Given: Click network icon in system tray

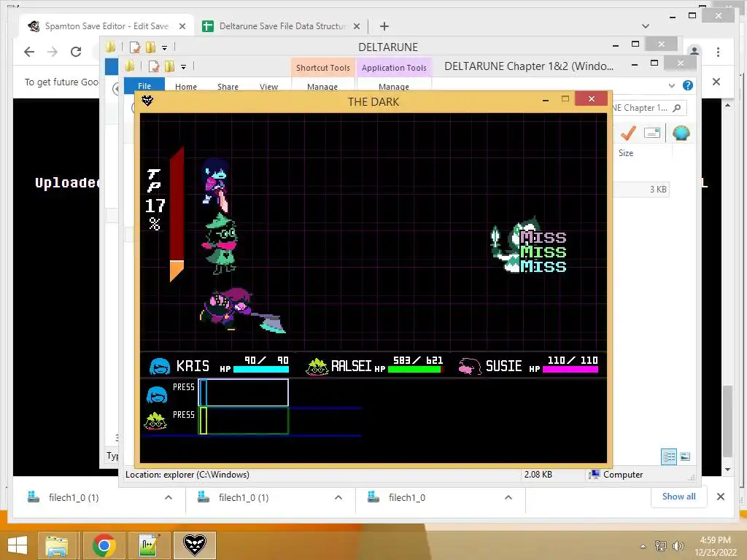Looking at the screenshot, I should coord(661,545).
